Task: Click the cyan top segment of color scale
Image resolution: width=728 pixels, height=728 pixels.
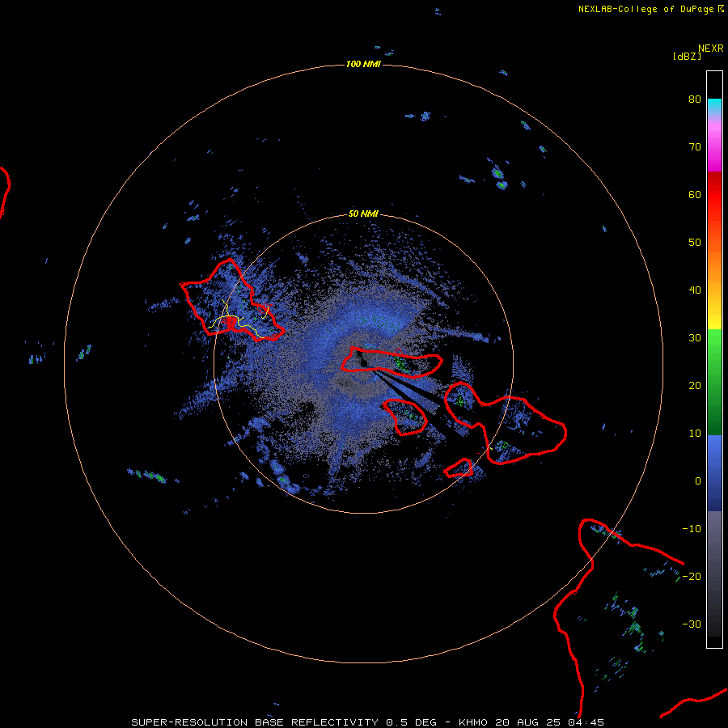Action: (714, 107)
